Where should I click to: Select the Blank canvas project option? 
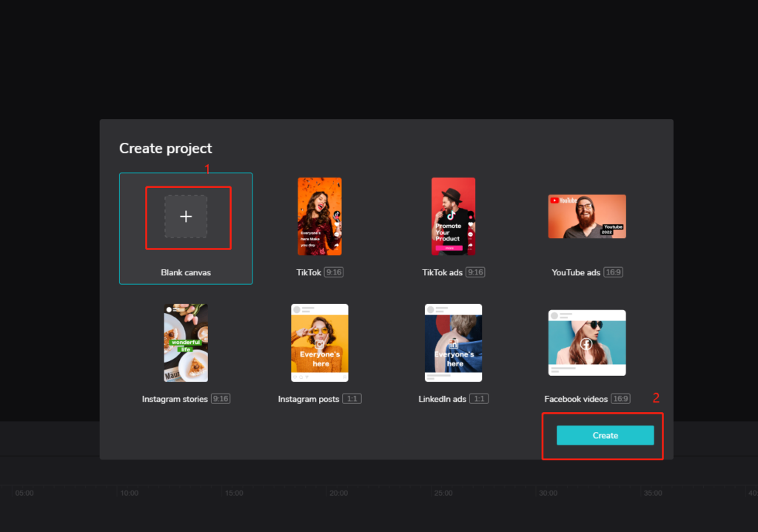(186, 229)
